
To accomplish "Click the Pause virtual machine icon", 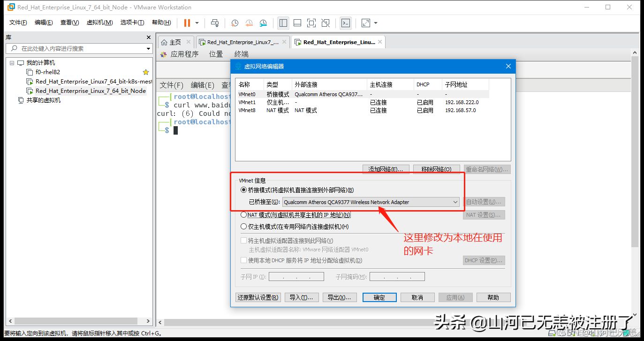I will 187,23.
